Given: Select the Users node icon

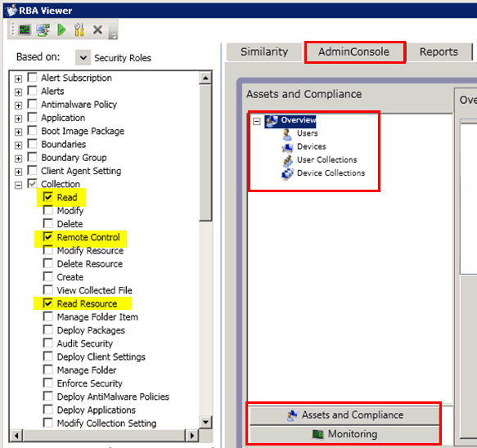Looking at the screenshot, I should point(287,134).
